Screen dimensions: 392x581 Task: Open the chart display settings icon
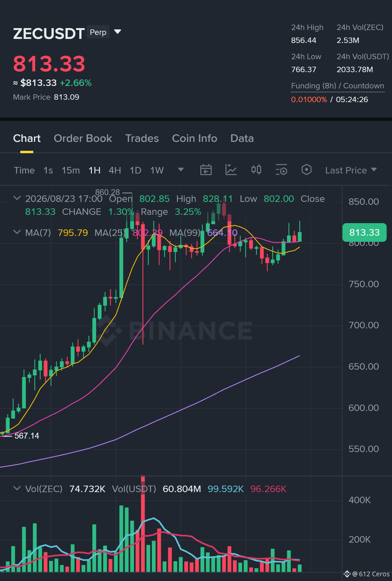pos(281,170)
